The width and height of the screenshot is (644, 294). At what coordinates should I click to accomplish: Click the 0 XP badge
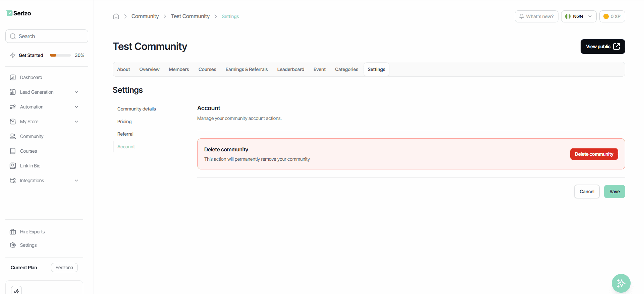coord(612,16)
